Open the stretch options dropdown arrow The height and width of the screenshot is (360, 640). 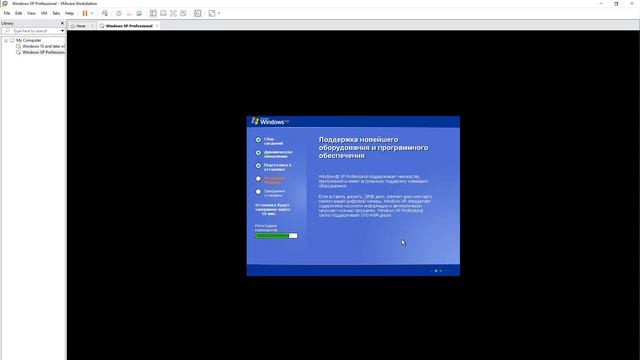click(219, 13)
